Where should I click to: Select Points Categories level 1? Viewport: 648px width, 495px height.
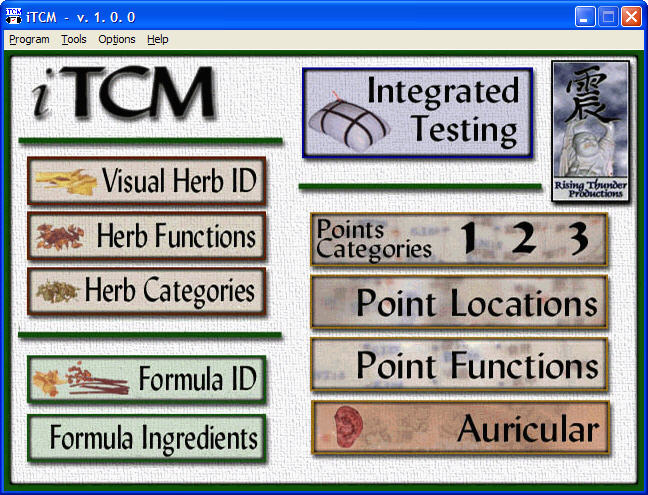[469, 238]
